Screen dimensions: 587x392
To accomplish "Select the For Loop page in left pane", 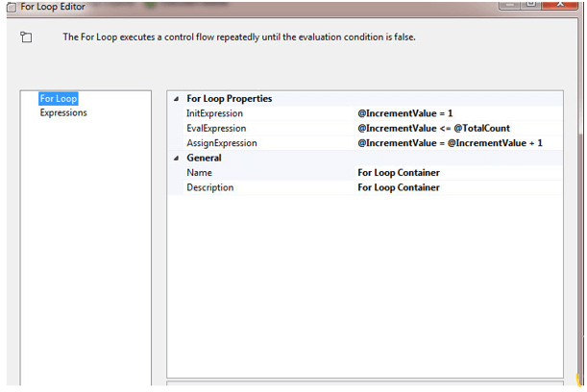I will point(59,98).
